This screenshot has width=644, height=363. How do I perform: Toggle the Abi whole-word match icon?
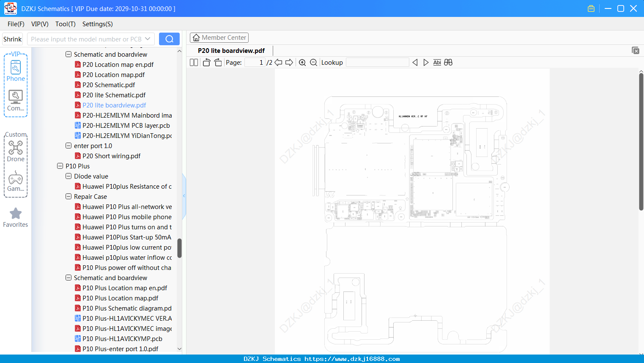coord(437,63)
